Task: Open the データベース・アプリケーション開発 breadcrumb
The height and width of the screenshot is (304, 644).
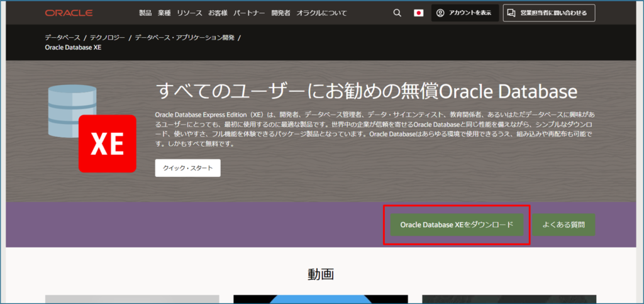Action: pyautogui.click(x=184, y=38)
